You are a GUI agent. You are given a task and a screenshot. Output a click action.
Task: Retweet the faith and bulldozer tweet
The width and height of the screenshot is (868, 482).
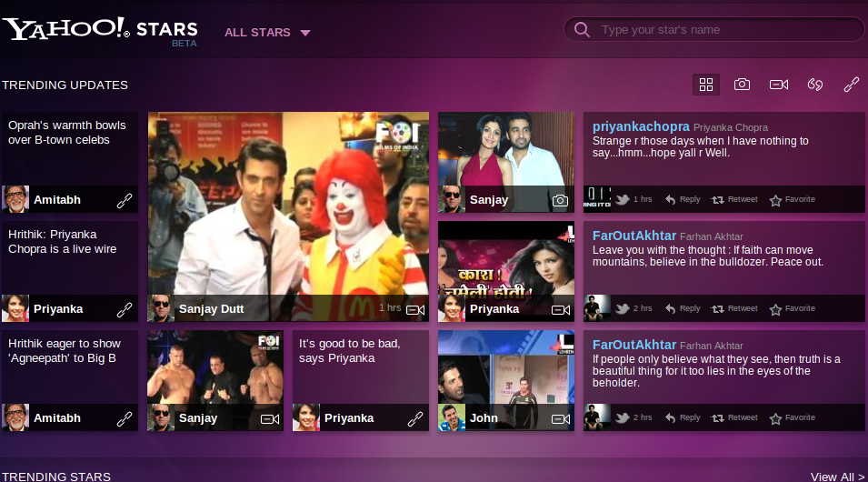pyautogui.click(x=734, y=308)
